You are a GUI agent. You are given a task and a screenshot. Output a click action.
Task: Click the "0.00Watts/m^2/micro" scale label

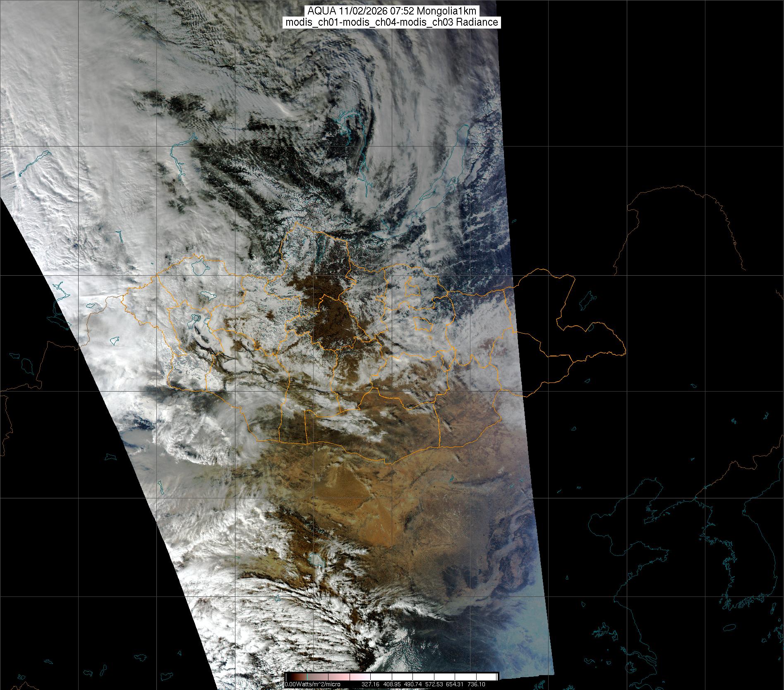pyautogui.click(x=312, y=684)
